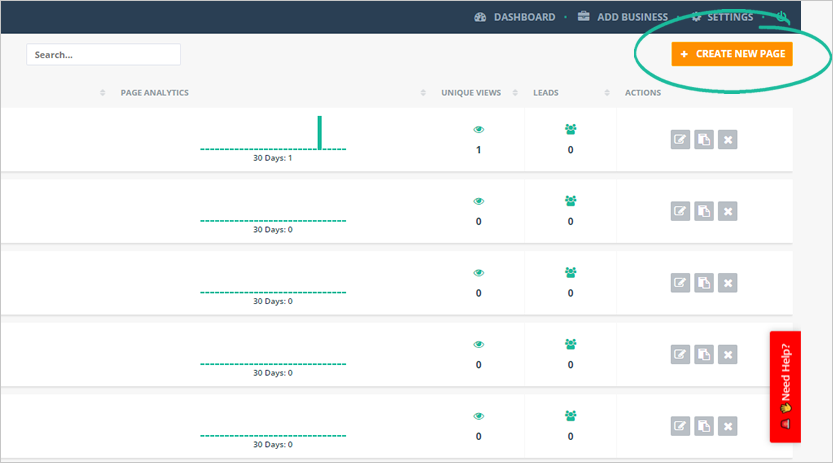Click the copy icon in the second row
The width and height of the screenshot is (833, 463).
[x=704, y=211]
